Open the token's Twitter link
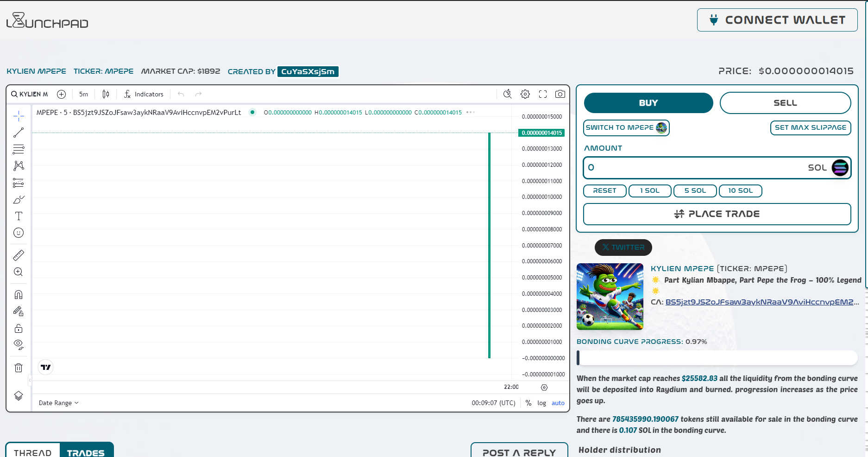 (x=623, y=248)
